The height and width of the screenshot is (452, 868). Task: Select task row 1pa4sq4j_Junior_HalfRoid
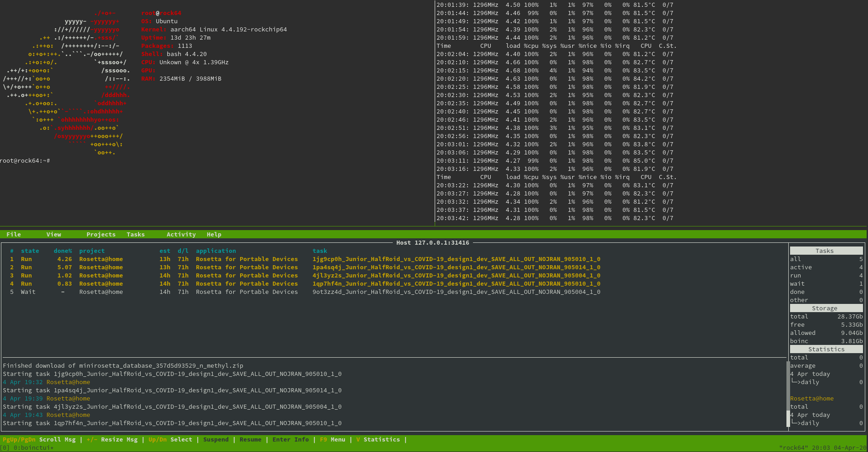click(456, 267)
